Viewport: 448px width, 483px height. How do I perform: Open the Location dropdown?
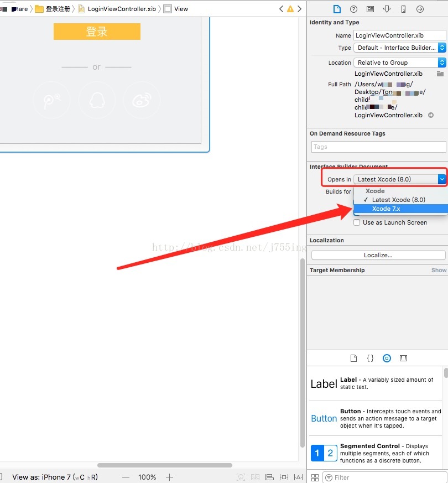click(400, 63)
